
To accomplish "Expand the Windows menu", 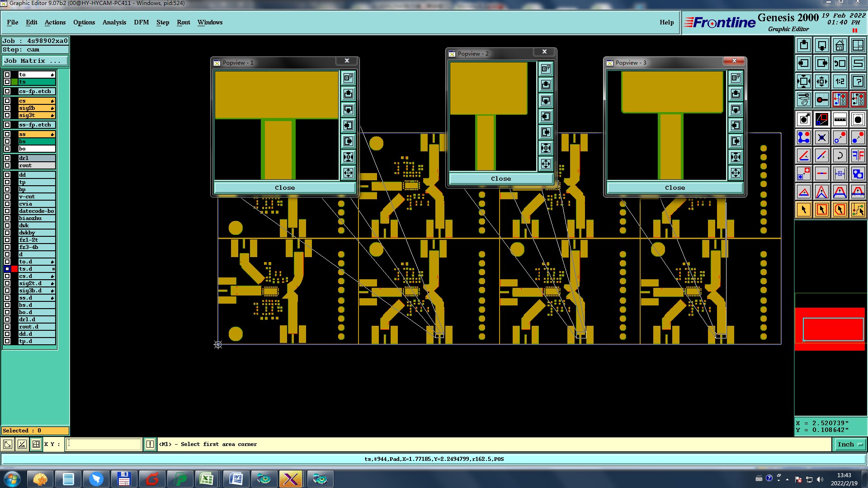I will (x=210, y=22).
